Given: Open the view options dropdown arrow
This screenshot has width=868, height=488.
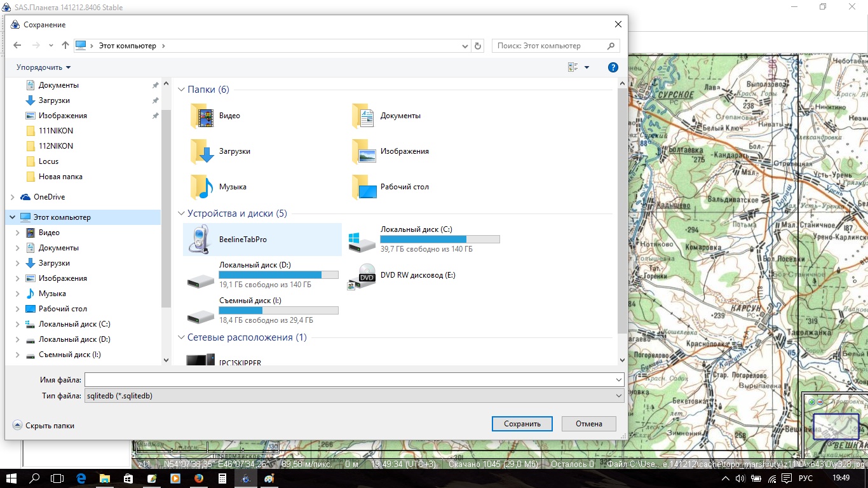Looking at the screenshot, I should (x=587, y=67).
